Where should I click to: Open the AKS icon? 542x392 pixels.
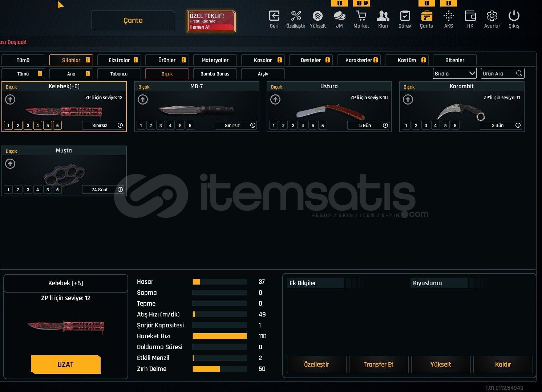point(449,16)
